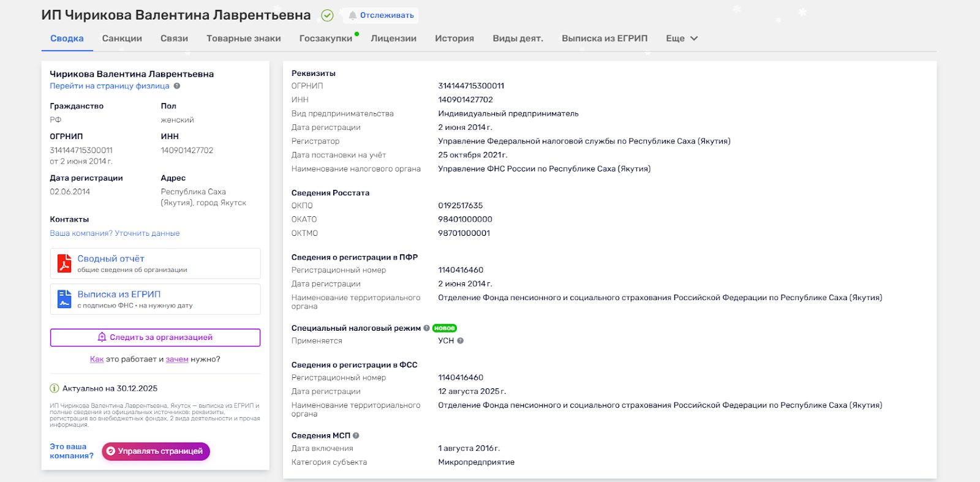
Task: Click the green новое badge
Action: (x=444, y=328)
